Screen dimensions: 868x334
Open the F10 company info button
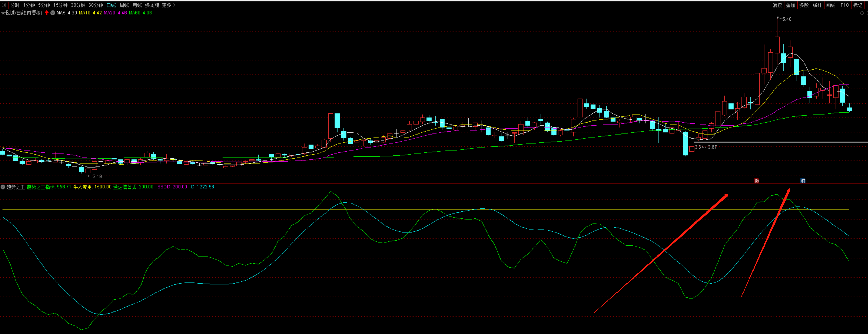[x=844, y=5]
